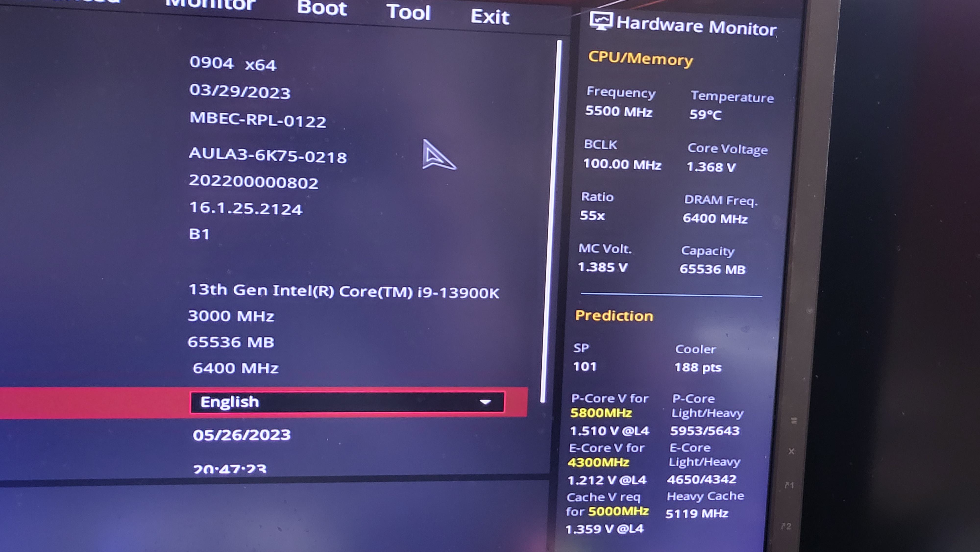Click the MC Volt. 1.385 V reading
The image size is (980, 552).
[602, 267]
